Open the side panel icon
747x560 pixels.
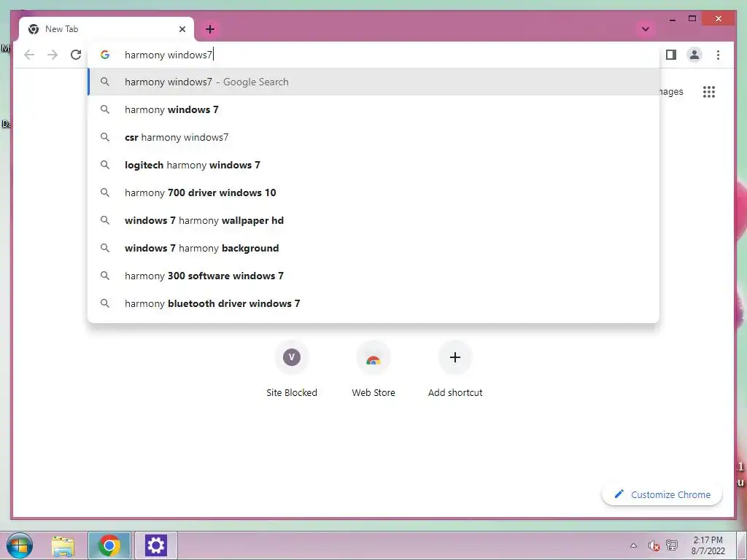pos(671,55)
